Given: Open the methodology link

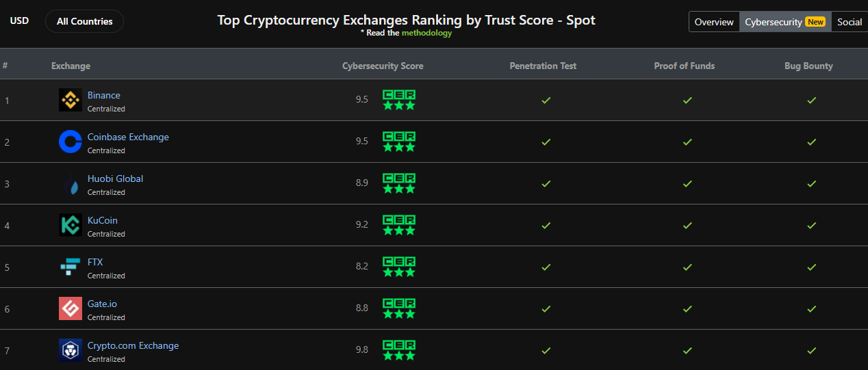Looking at the screenshot, I should [426, 33].
